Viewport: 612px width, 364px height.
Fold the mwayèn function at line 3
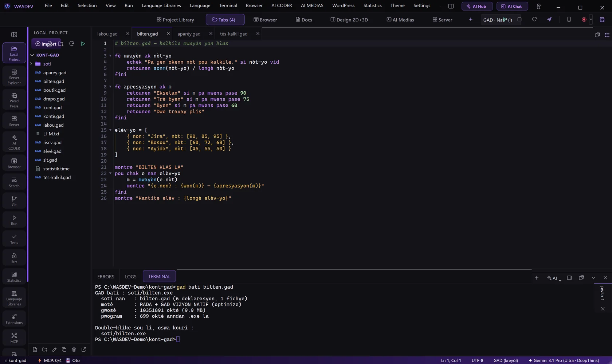point(110,56)
